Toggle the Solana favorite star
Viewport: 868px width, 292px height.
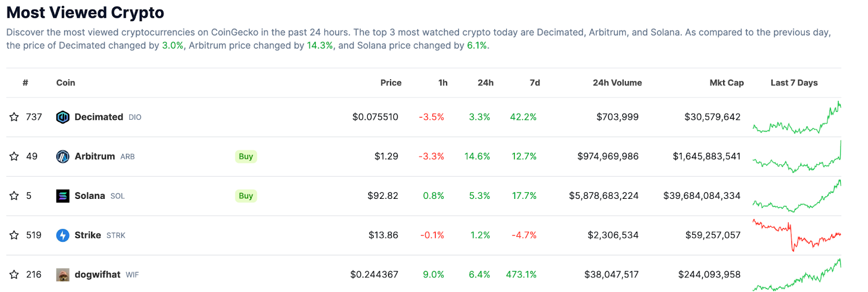tap(14, 196)
